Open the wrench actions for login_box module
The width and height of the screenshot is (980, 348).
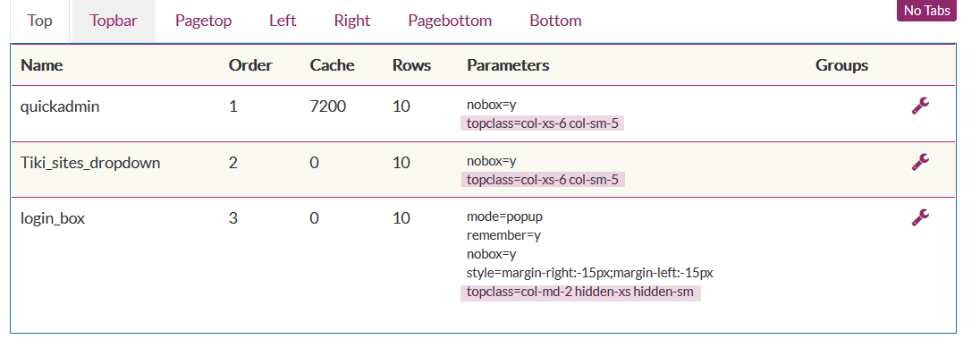920,217
